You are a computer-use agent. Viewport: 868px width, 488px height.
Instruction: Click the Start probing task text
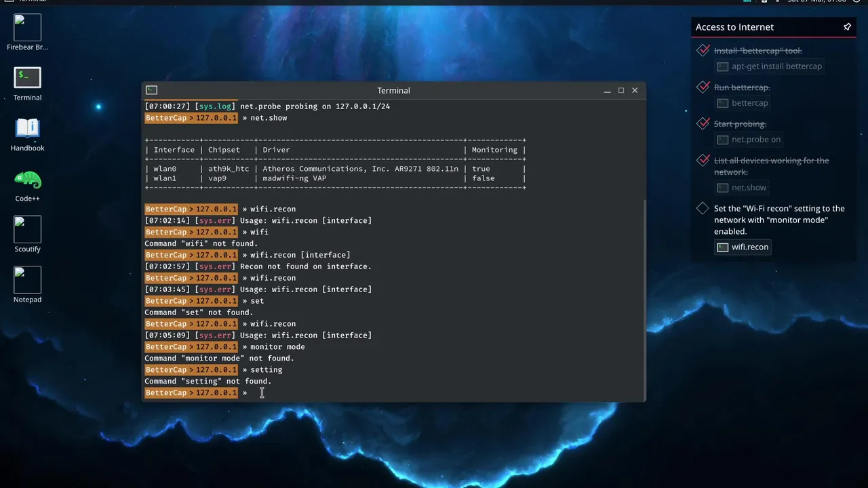click(x=740, y=123)
